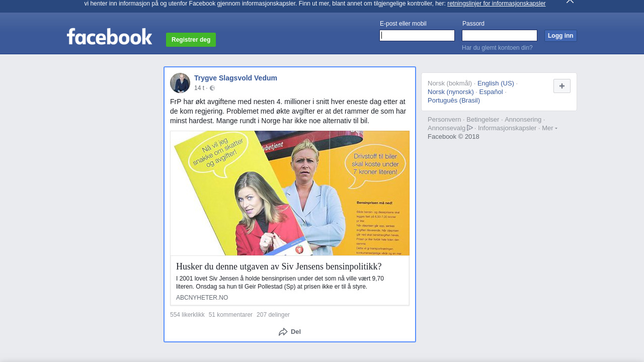
Task: Click the Norsk (bokmål) current language text
Action: tap(450, 83)
